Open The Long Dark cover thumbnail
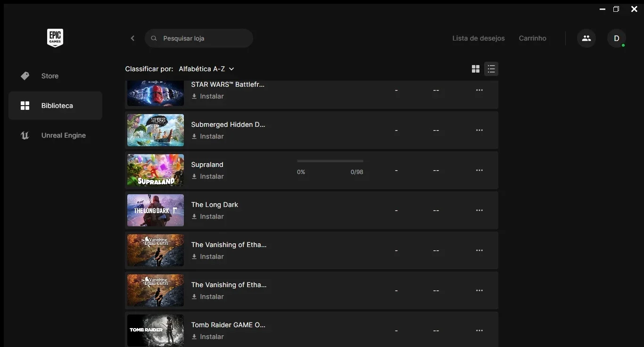Image resolution: width=644 pixels, height=347 pixels. (156, 210)
